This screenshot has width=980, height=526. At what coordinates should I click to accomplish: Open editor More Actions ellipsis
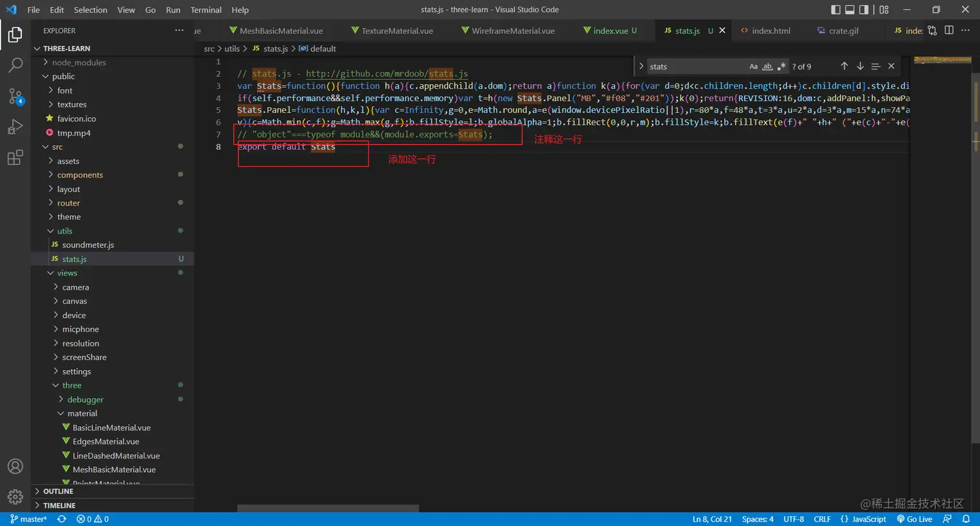click(965, 30)
